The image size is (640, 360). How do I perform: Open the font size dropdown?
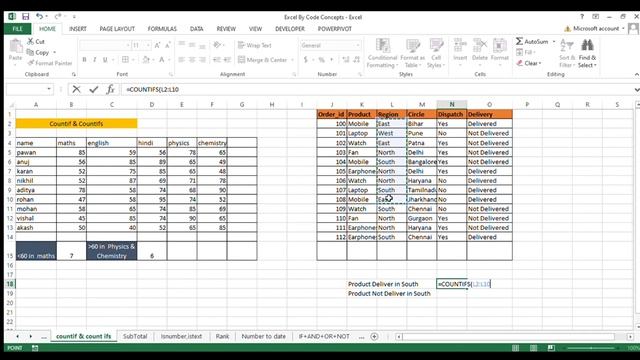coord(148,45)
